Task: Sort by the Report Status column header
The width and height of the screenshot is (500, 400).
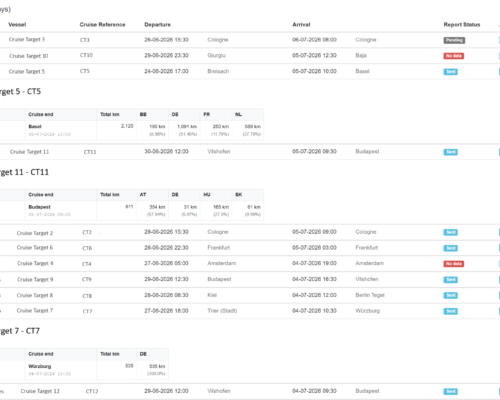Action: 462,25
